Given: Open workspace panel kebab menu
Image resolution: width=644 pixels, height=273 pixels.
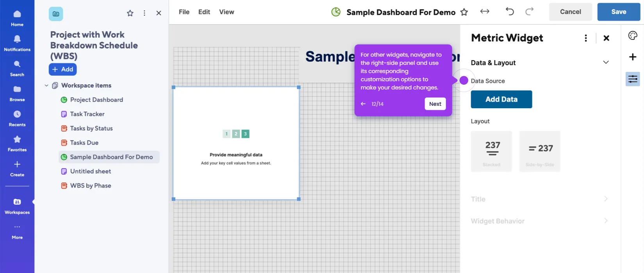Looking at the screenshot, I should pos(144,13).
